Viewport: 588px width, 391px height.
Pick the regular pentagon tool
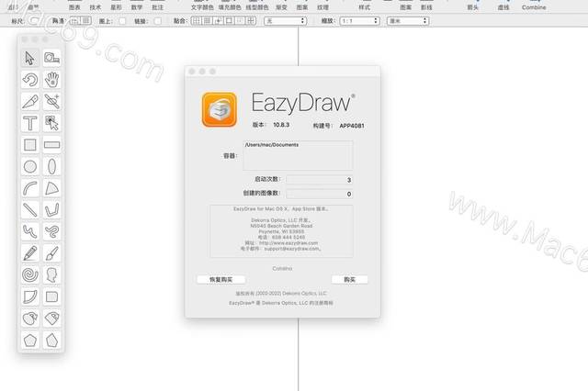click(x=30, y=341)
